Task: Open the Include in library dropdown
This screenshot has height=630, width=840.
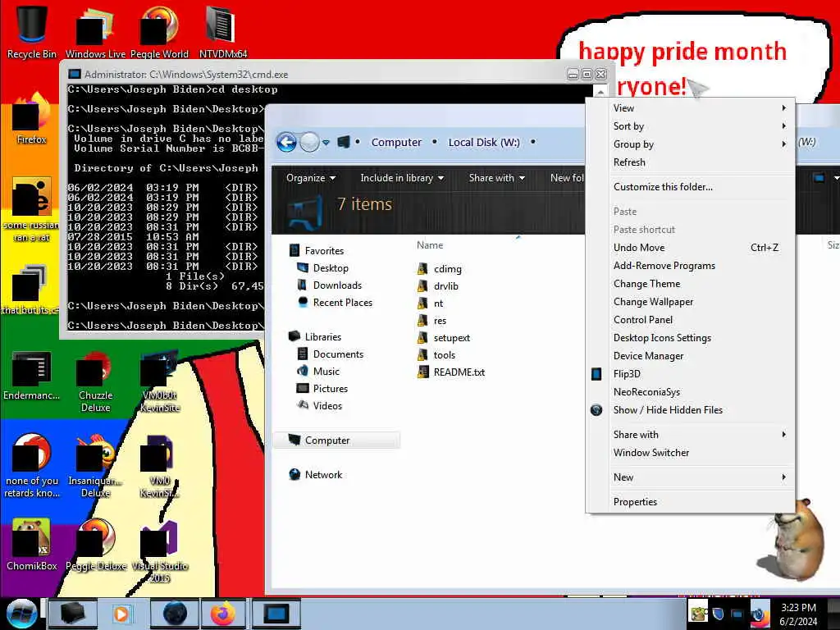Action: (402, 178)
